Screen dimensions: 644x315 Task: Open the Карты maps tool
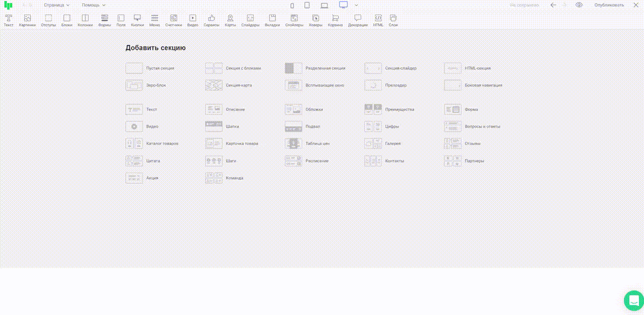tap(230, 20)
